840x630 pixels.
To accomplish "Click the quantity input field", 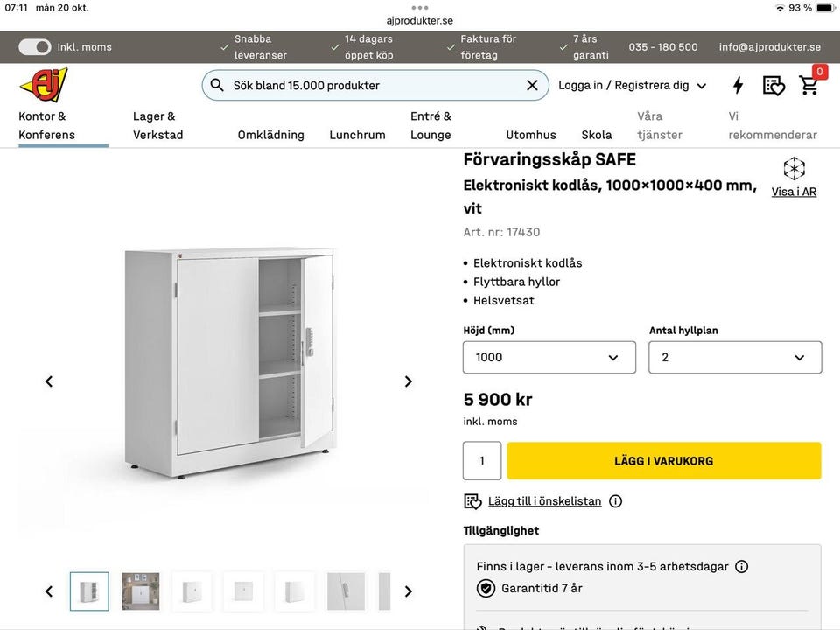I will tap(482, 461).
